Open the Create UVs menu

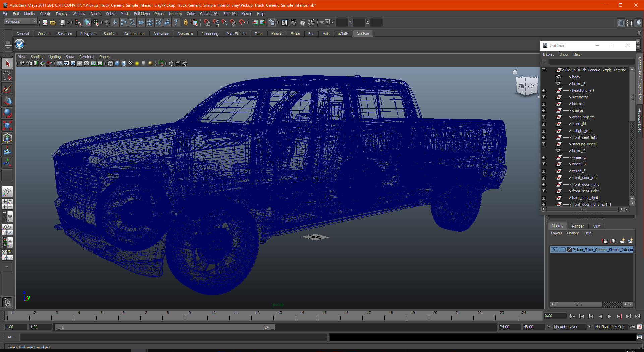(x=209, y=14)
